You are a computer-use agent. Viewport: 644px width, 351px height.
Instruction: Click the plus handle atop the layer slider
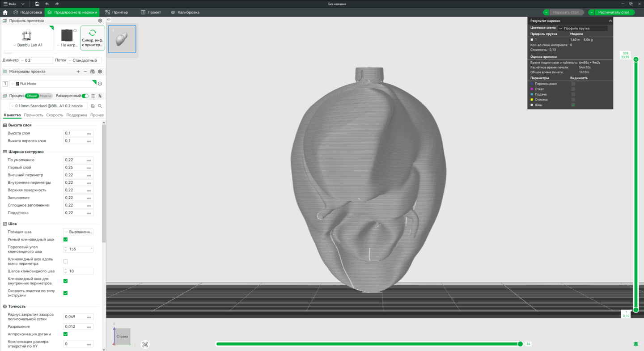(636, 59)
